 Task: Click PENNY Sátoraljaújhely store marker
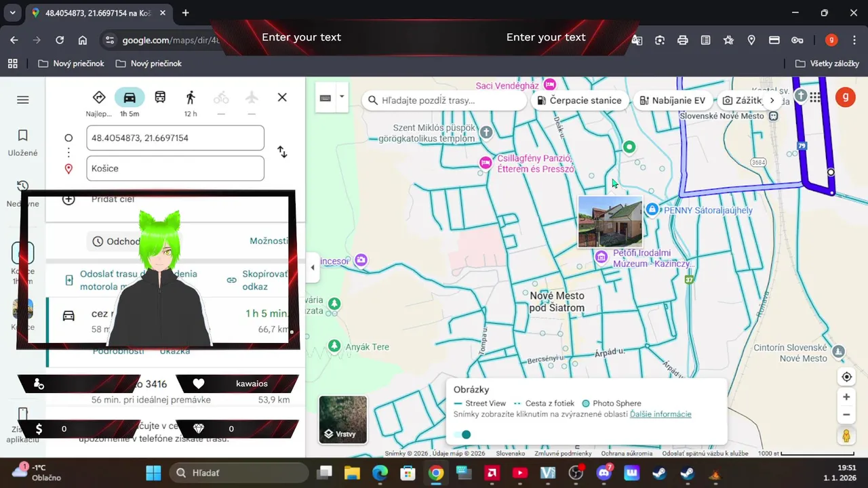click(652, 209)
